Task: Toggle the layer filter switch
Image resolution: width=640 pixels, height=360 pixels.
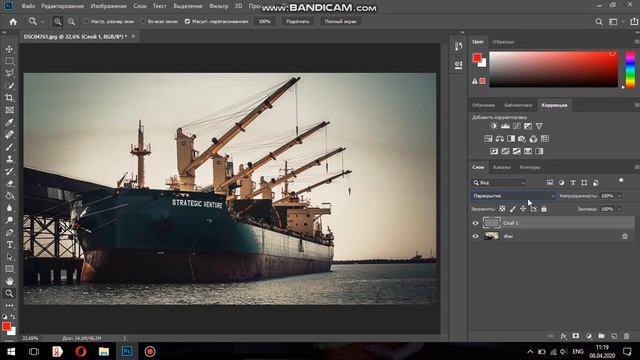Action: [621, 181]
